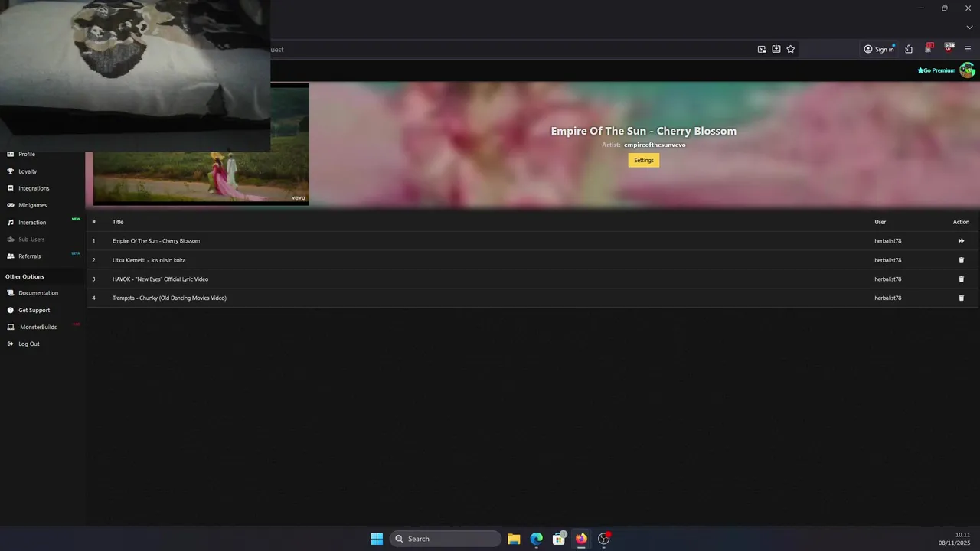Select the User column header
This screenshot has height=551, width=980.
(880, 222)
